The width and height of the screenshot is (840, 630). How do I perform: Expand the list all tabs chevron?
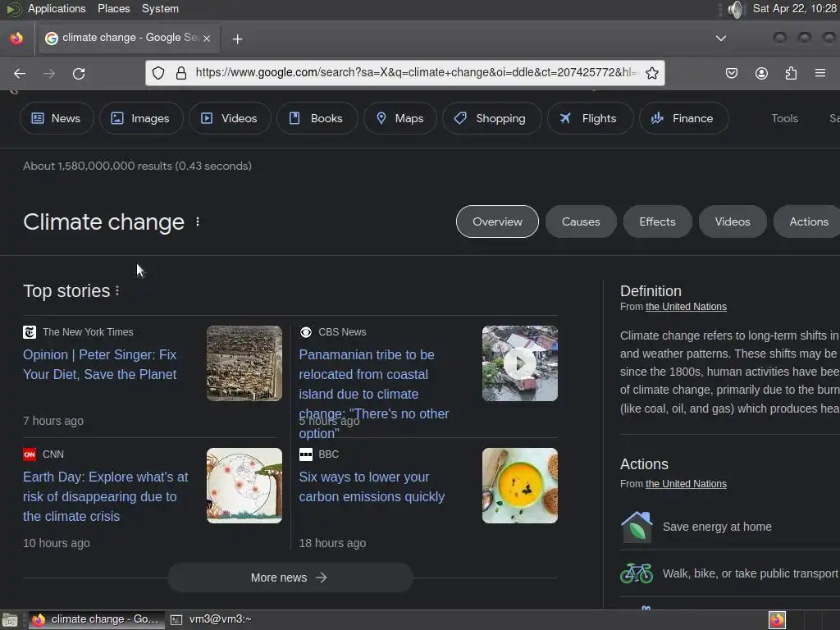click(721, 38)
